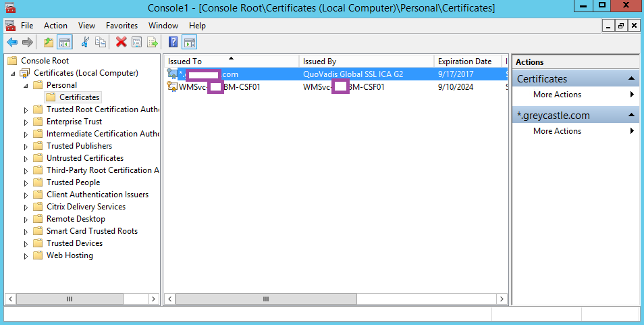Screen dimensions: 644x325
Task: Click the Forward arrow toolbar icon
Action: click(x=28, y=42)
